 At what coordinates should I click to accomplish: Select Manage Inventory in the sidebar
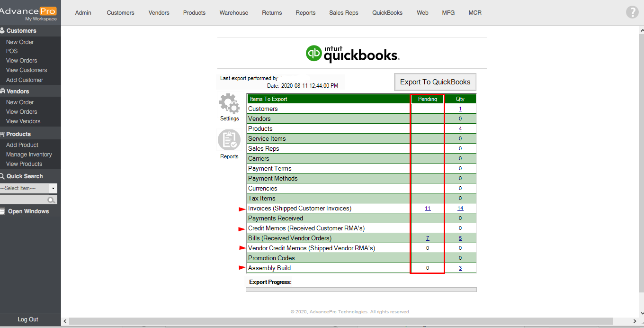(x=29, y=155)
